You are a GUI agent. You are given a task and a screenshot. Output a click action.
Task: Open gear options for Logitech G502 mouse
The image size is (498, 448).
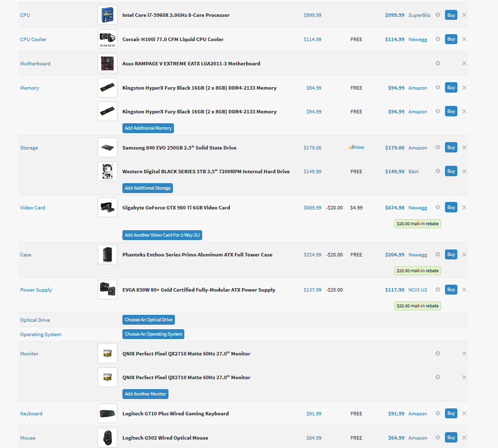[438, 437]
